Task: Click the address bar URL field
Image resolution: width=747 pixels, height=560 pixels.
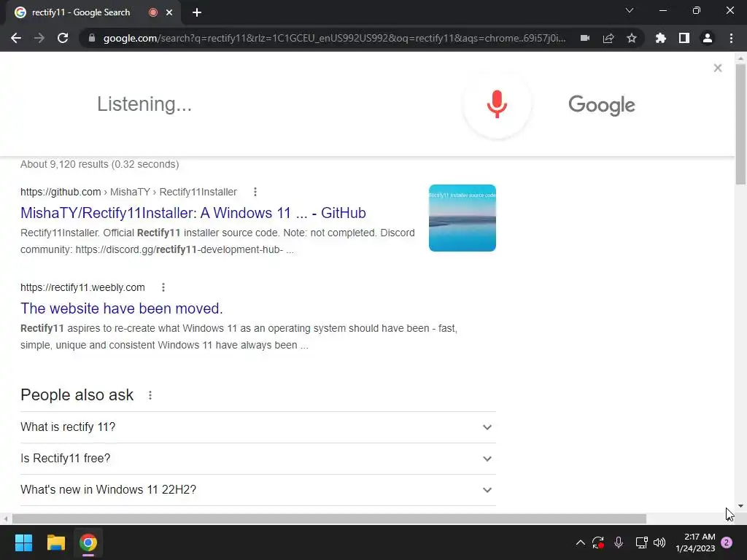Action: pos(334,38)
